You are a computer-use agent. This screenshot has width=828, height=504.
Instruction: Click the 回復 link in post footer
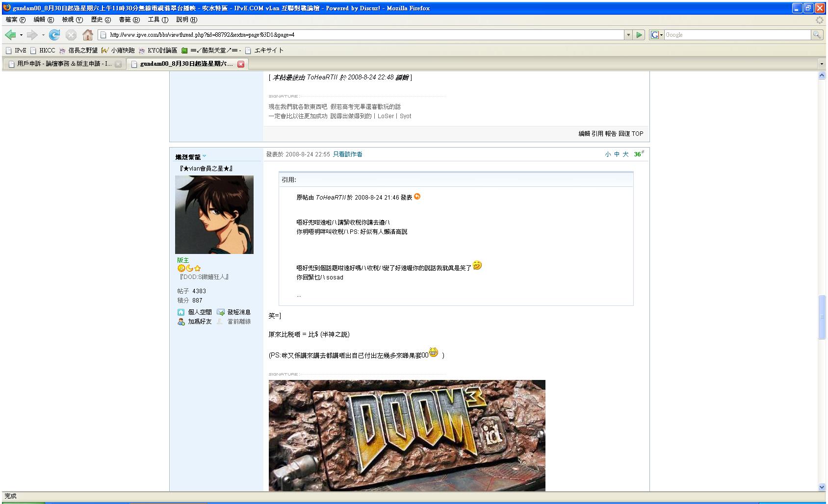click(x=624, y=134)
